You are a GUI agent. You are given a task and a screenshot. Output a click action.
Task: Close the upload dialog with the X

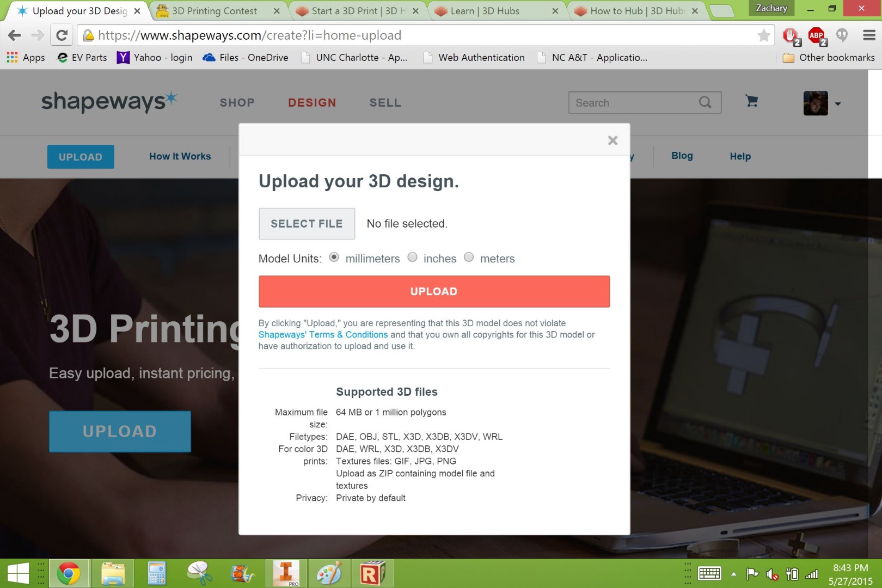(612, 140)
